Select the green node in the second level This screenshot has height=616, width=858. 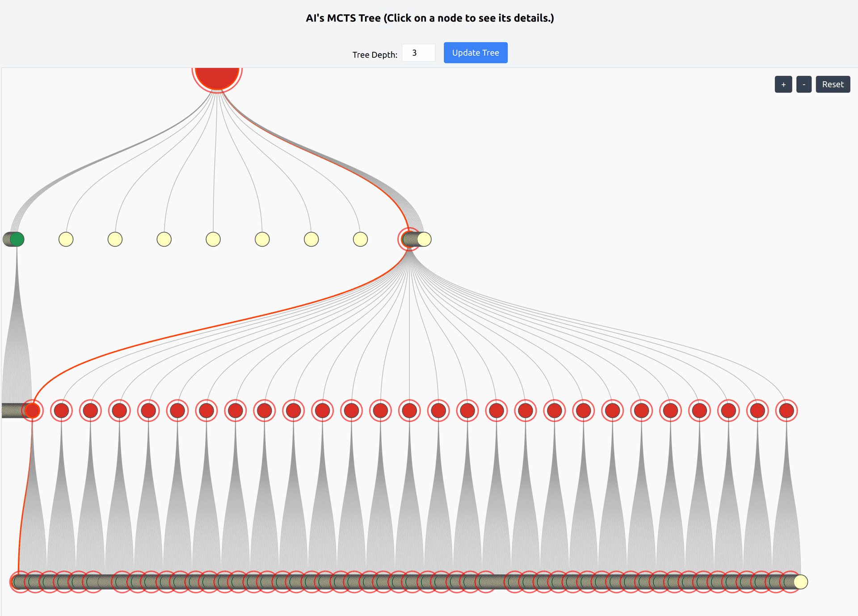tap(17, 239)
